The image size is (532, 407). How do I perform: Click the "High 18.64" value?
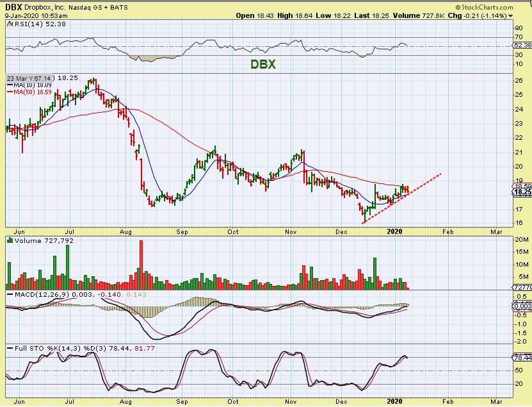(x=295, y=15)
